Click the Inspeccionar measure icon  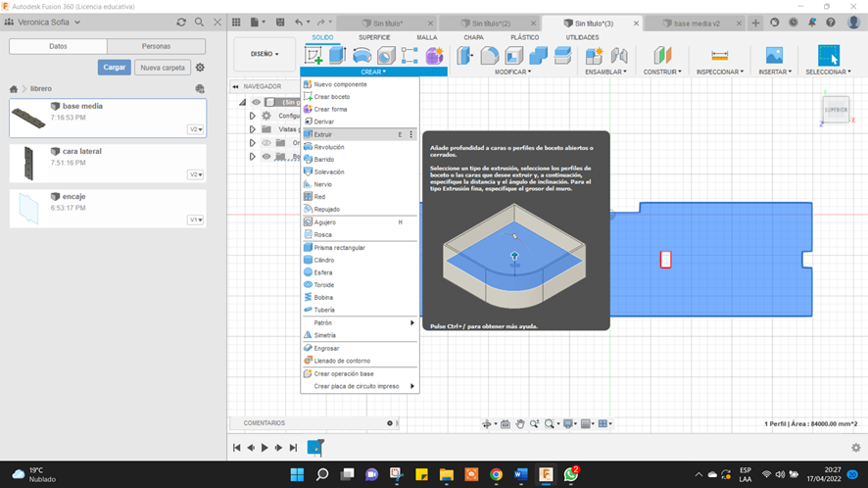click(x=719, y=56)
